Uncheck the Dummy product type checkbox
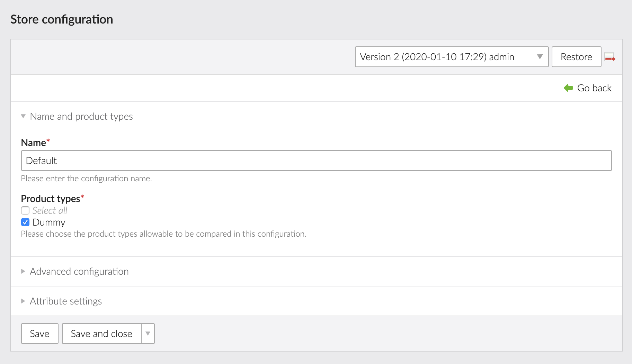The image size is (632, 364). pos(25,222)
